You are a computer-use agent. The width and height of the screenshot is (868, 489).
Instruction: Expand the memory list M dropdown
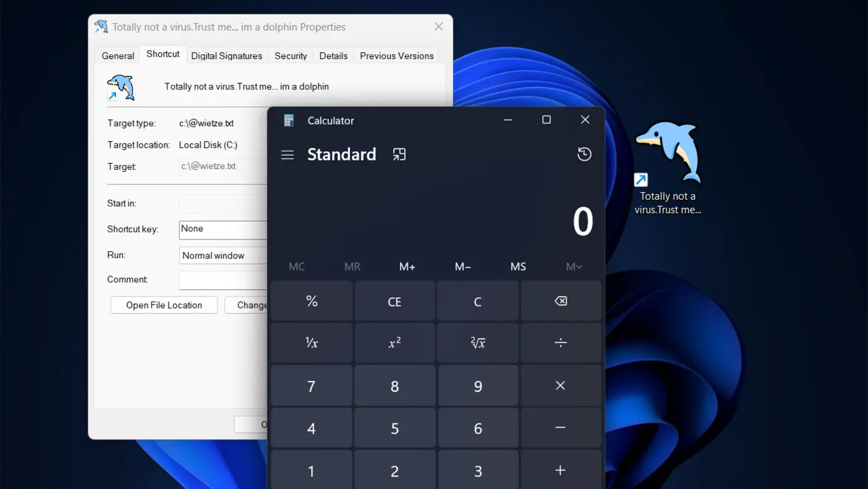tap(573, 267)
